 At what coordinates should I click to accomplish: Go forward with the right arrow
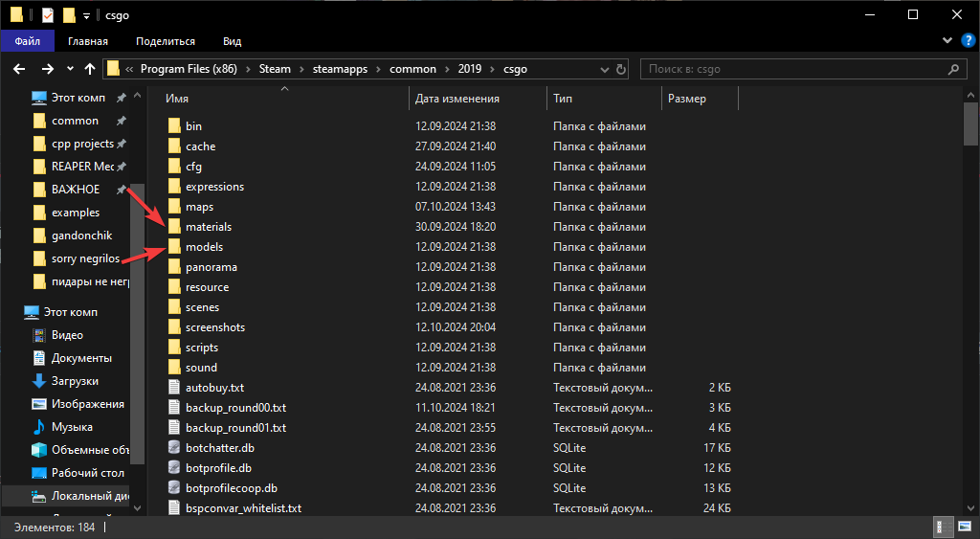point(48,69)
